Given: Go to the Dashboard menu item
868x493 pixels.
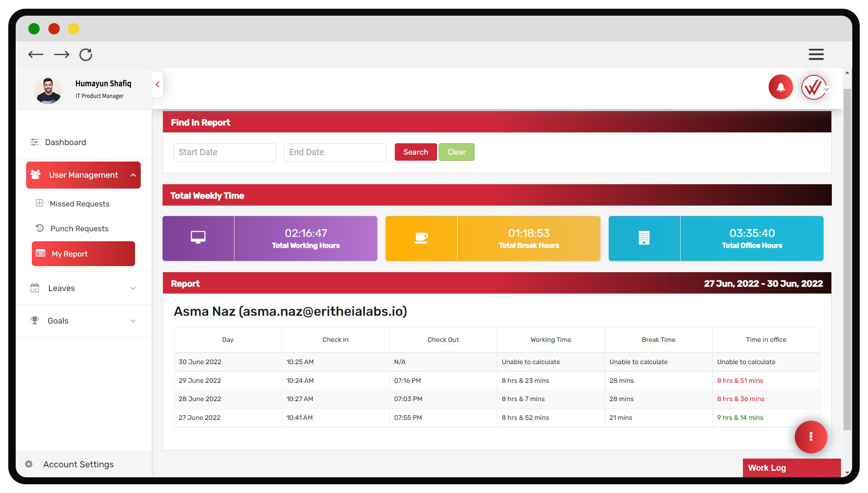Looking at the screenshot, I should click(x=65, y=142).
